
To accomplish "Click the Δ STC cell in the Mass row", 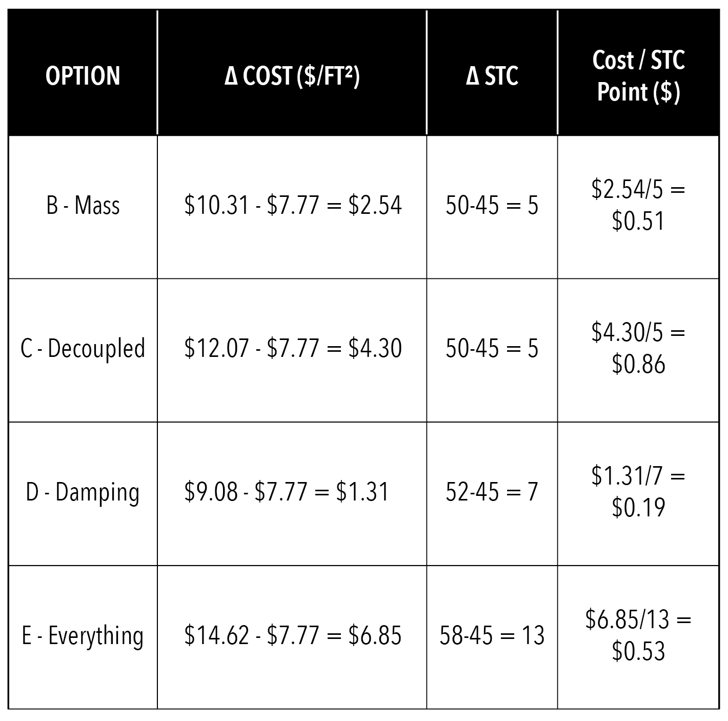I will pos(492,206).
